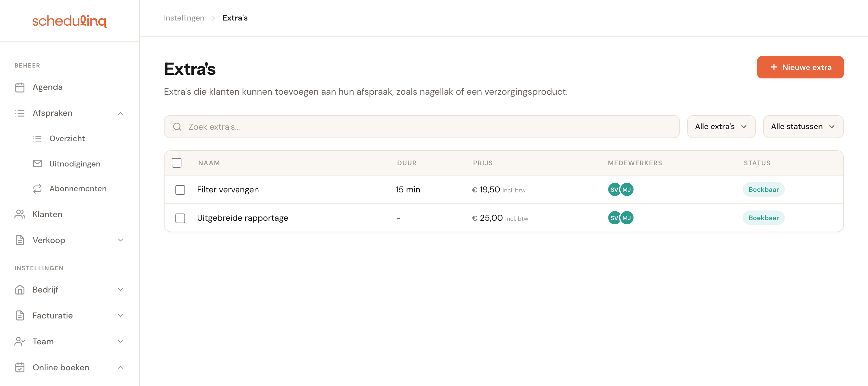
Task: Click the STATUS column header
Action: (x=757, y=163)
